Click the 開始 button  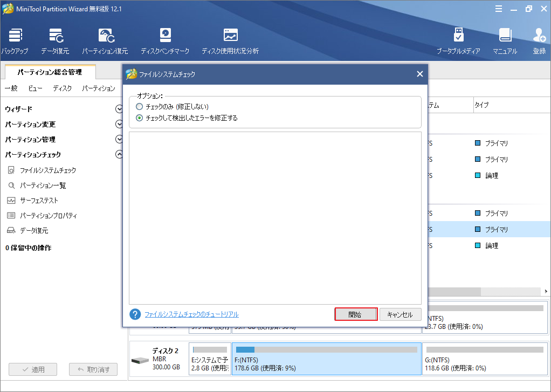click(x=356, y=314)
